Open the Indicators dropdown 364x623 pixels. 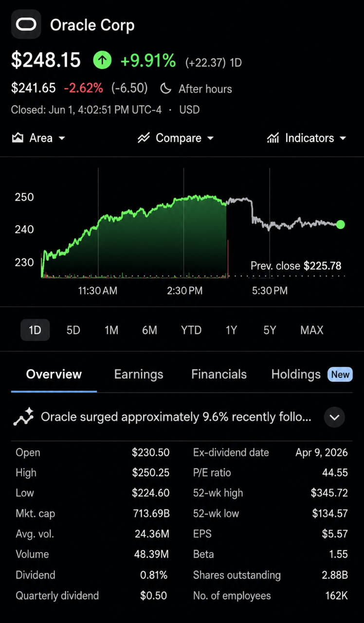tap(307, 138)
